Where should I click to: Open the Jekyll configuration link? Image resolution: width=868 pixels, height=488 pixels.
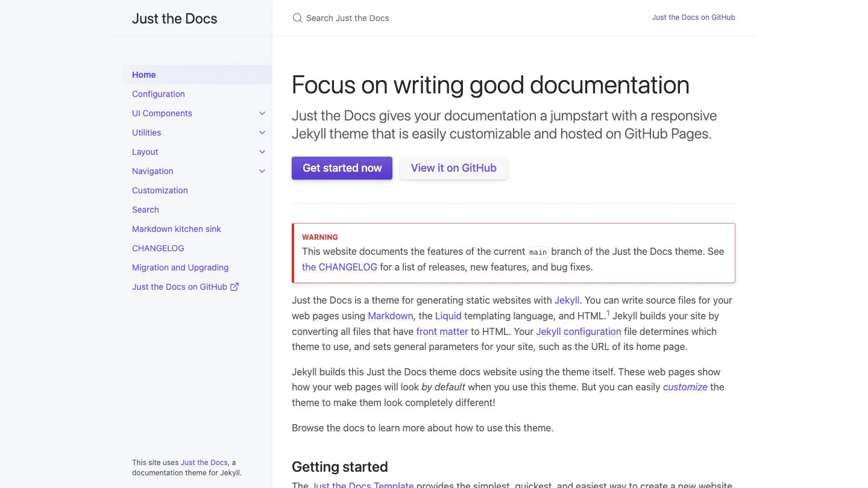click(579, 331)
